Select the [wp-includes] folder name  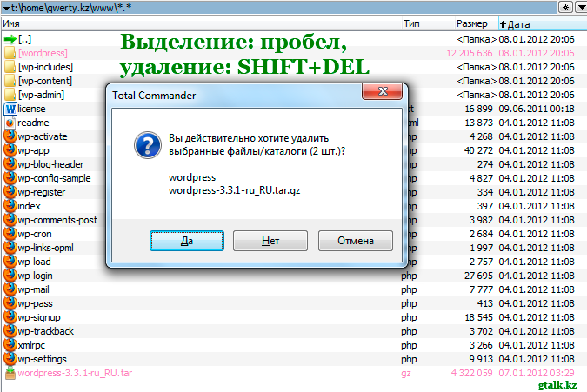(x=46, y=67)
